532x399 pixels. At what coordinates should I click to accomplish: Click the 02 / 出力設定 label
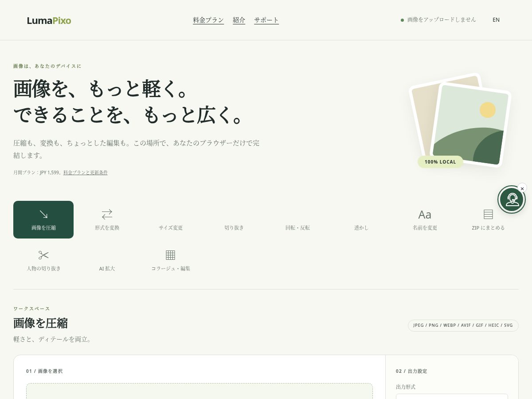(411, 371)
